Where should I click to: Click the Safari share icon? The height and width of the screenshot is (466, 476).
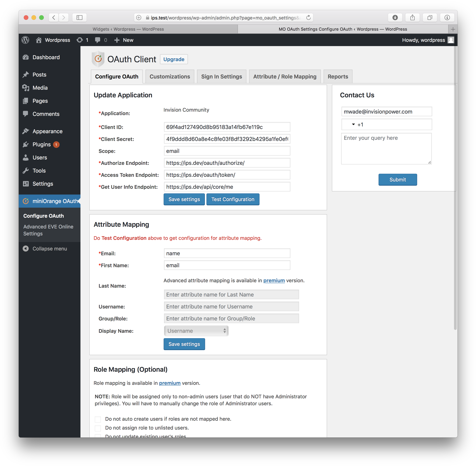pyautogui.click(x=412, y=18)
